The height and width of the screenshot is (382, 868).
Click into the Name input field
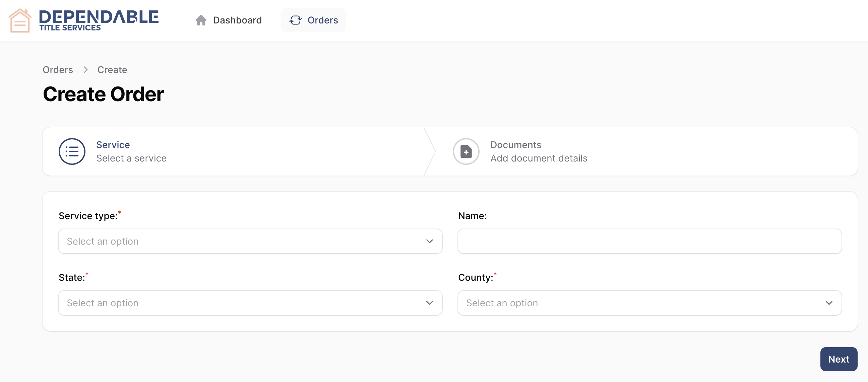click(x=649, y=241)
